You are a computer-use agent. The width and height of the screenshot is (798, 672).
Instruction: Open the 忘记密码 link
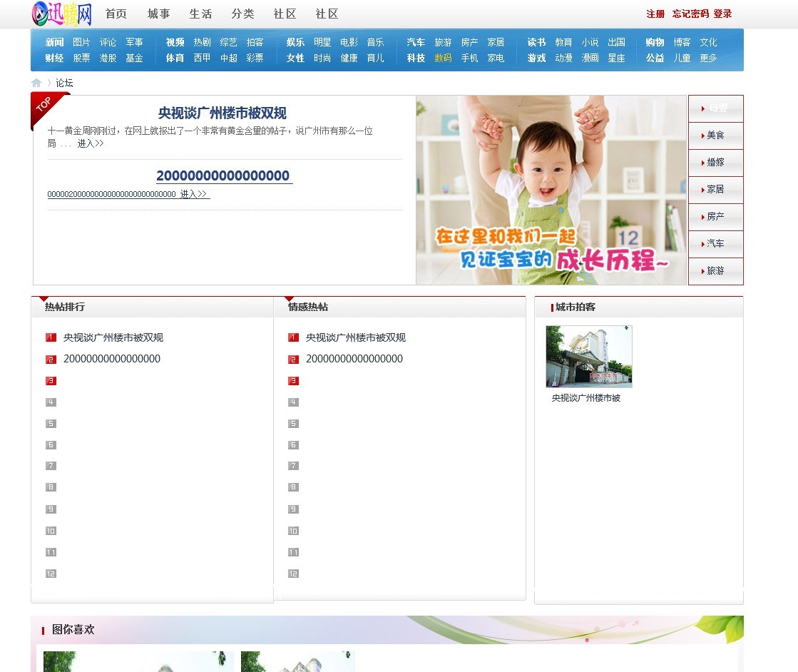690,14
